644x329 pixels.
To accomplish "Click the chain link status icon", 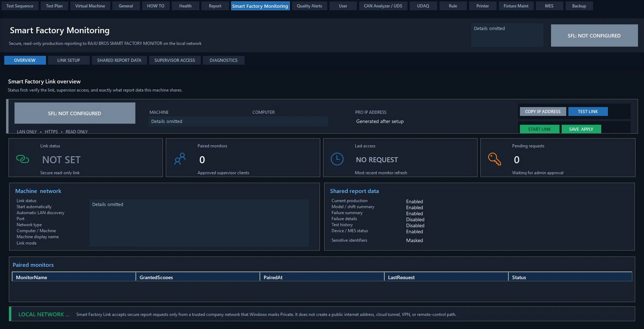I will (23, 159).
